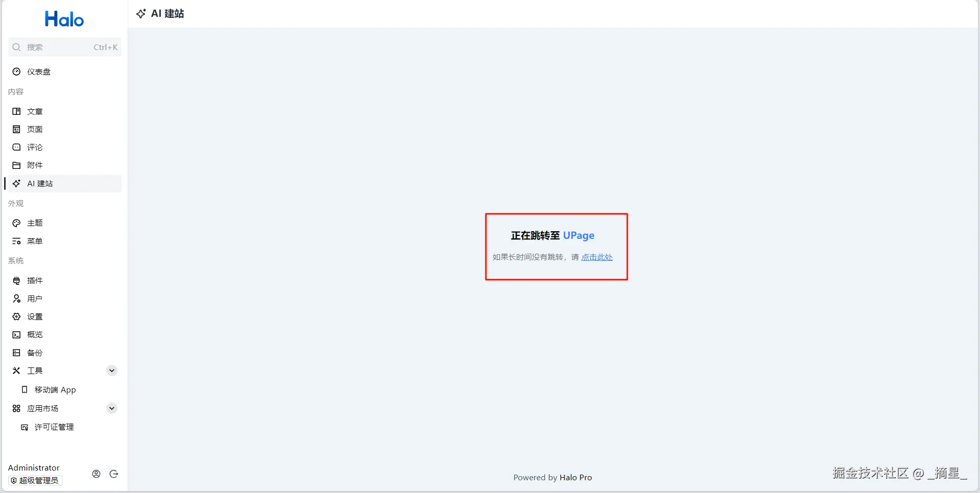Screen dimensions: 980x493
Task: Click the Halo logo
Action: click(x=64, y=19)
